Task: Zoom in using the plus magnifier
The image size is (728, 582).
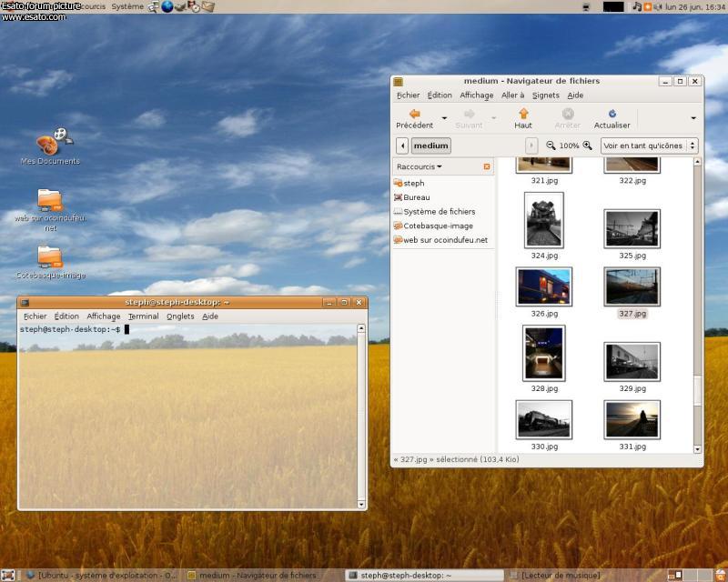Action: [x=587, y=145]
